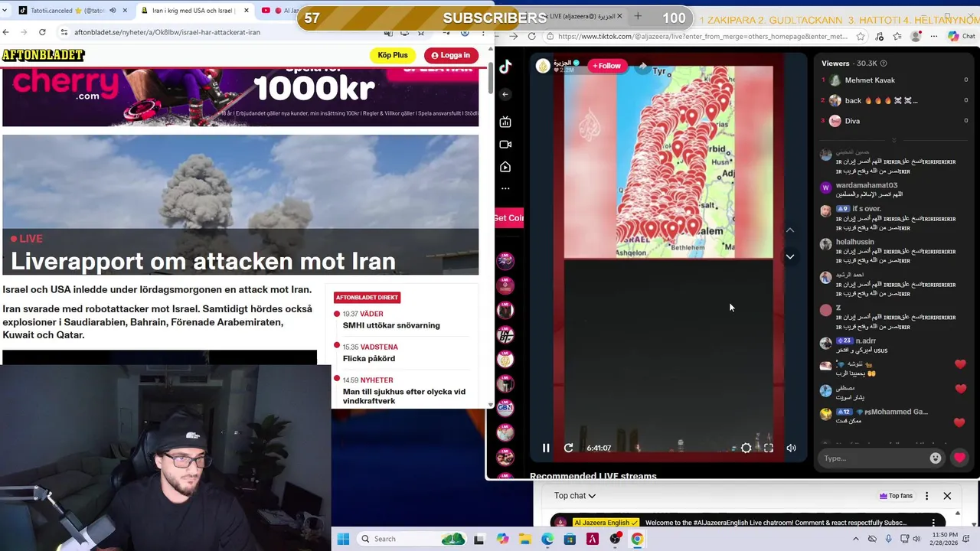Open the cherry.com 1000kr ad banner
This screenshot has width=980, height=551.
click(240, 96)
